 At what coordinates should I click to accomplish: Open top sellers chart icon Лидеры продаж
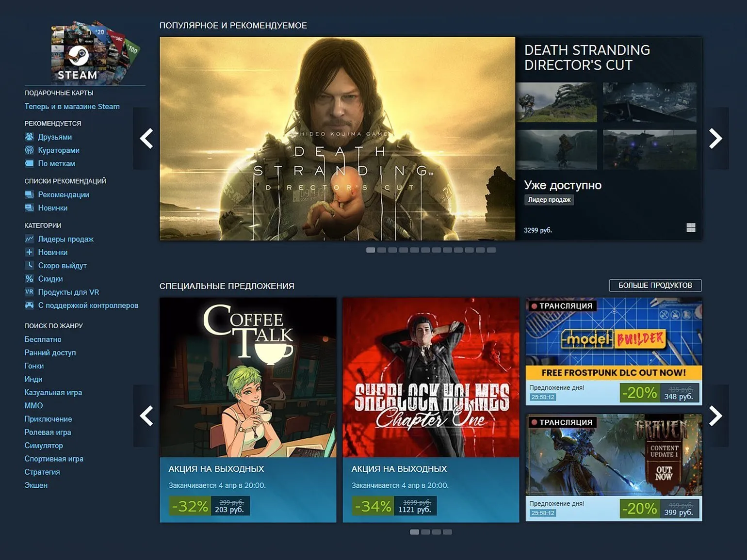tap(30, 239)
